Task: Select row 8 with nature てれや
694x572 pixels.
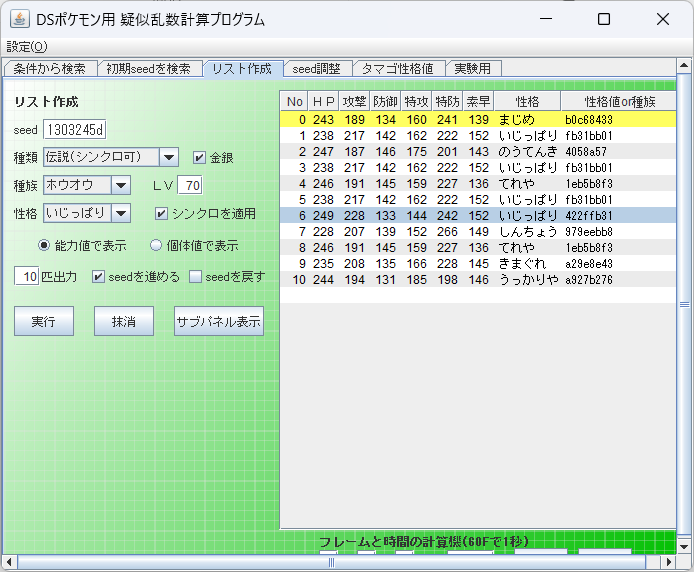Action: tap(478, 247)
